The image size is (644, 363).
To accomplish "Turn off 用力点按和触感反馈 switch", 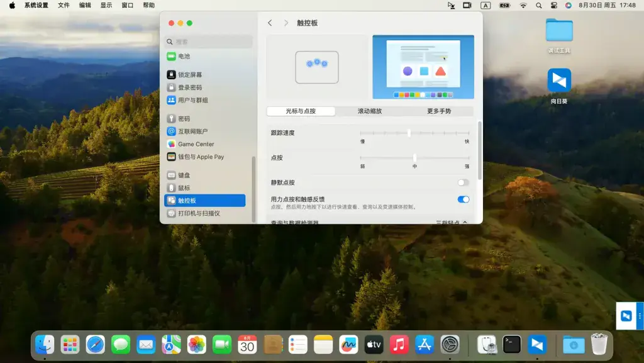I will click(x=464, y=199).
